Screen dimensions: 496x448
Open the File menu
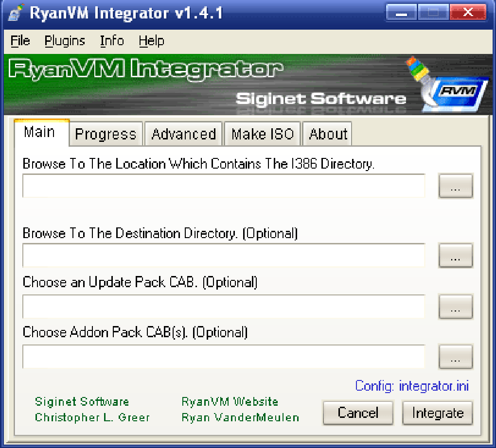19,41
